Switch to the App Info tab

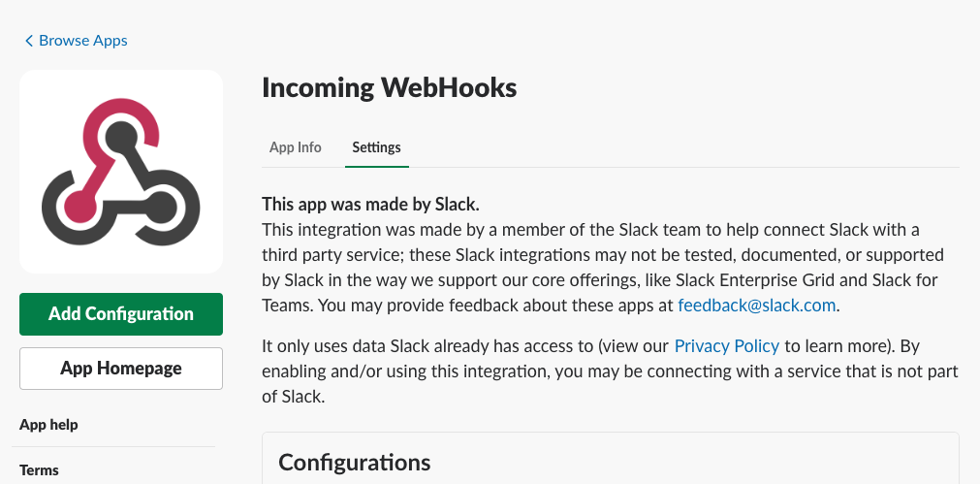coord(295,147)
